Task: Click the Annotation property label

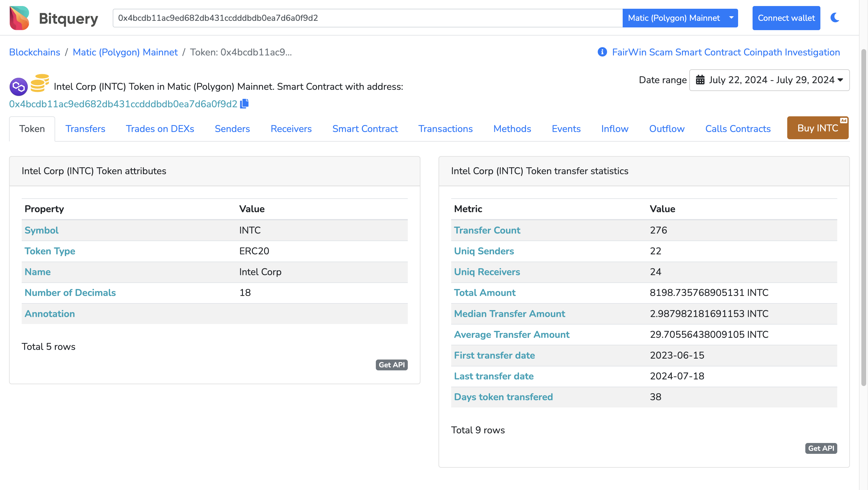Action: pos(49,314)
